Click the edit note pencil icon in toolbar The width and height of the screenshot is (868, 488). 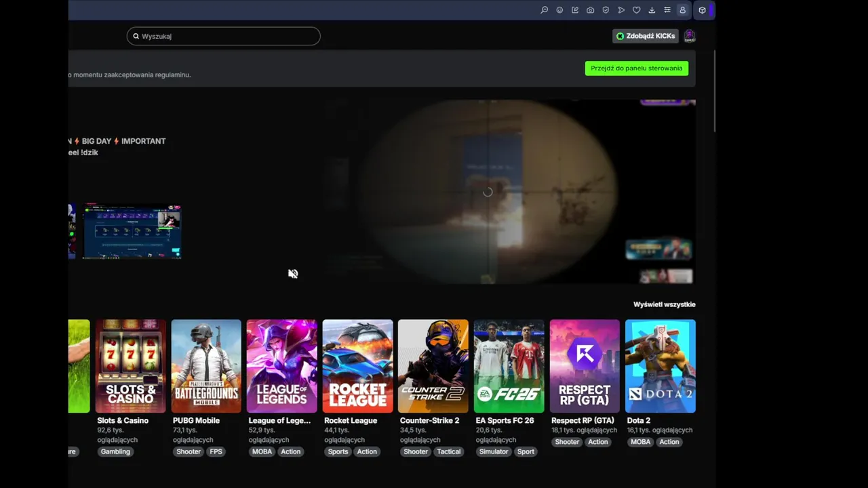pos(575,10)
